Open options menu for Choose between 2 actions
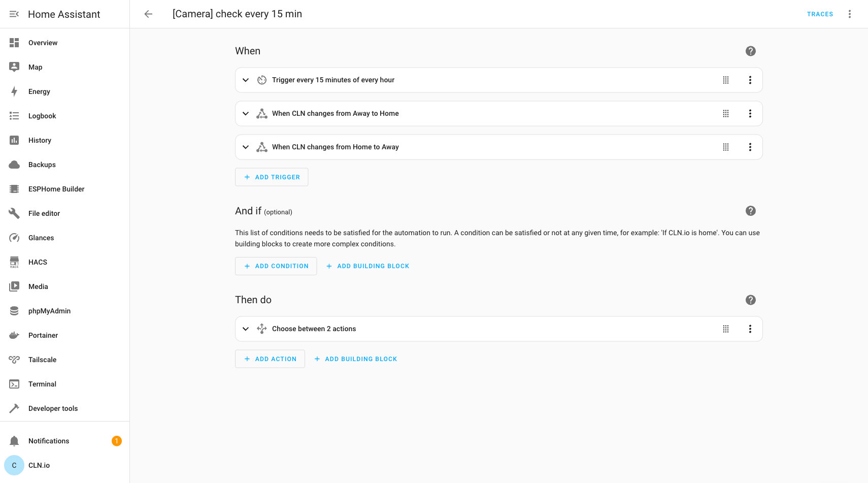The width and height of the screenshot is (868, 483). tap(750, 329)
